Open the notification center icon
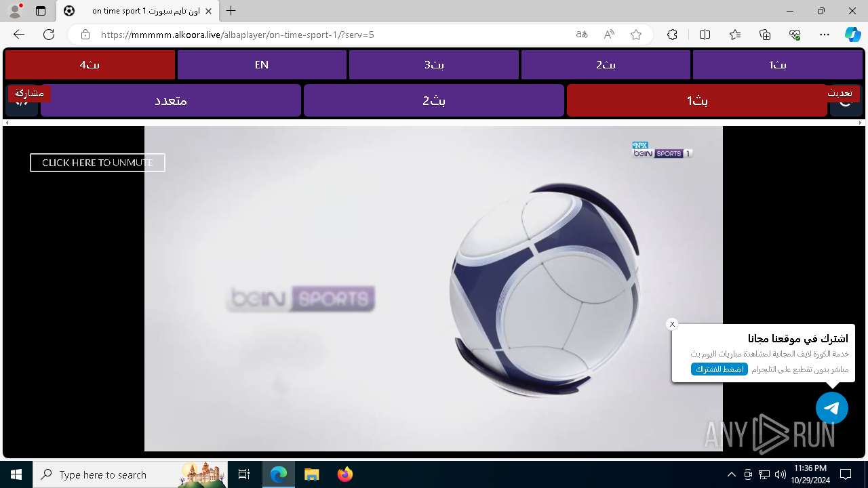This screenshot has width=868, height=488. click(x=846, y=474)
